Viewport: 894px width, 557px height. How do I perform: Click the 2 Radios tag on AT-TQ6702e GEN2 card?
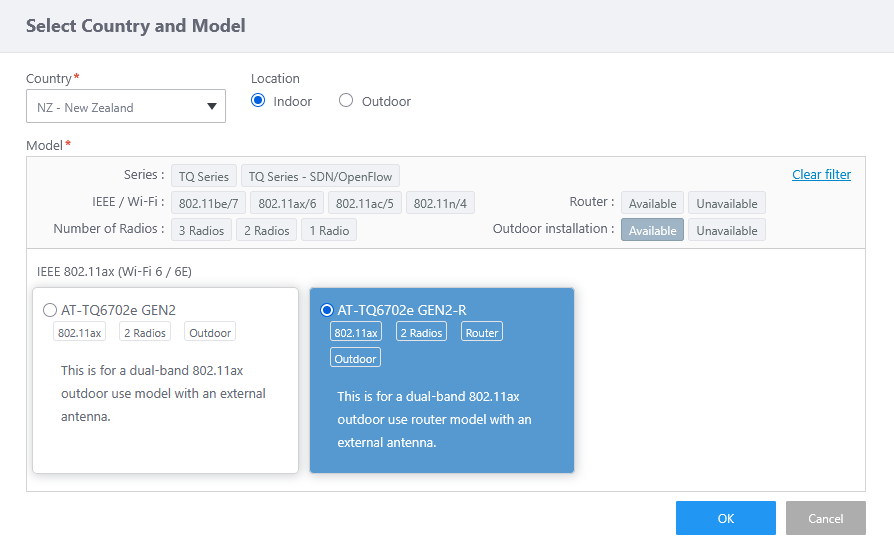145,332
